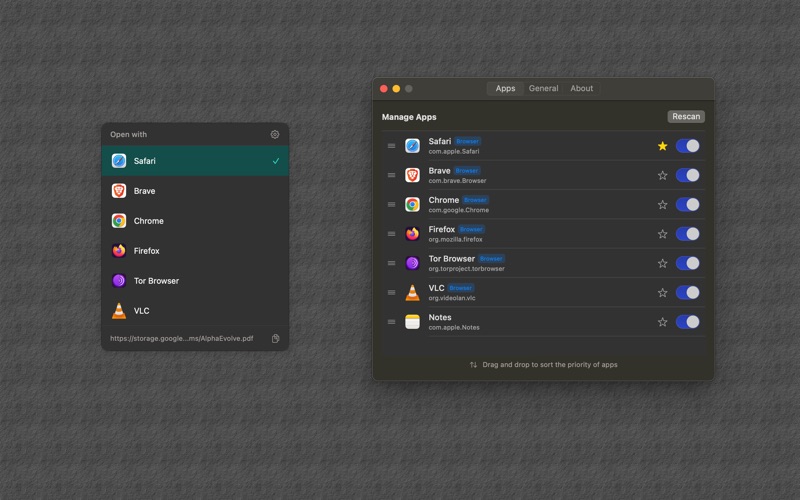Choose VLC in Open with list
The image size is (800, 500).
195,311
